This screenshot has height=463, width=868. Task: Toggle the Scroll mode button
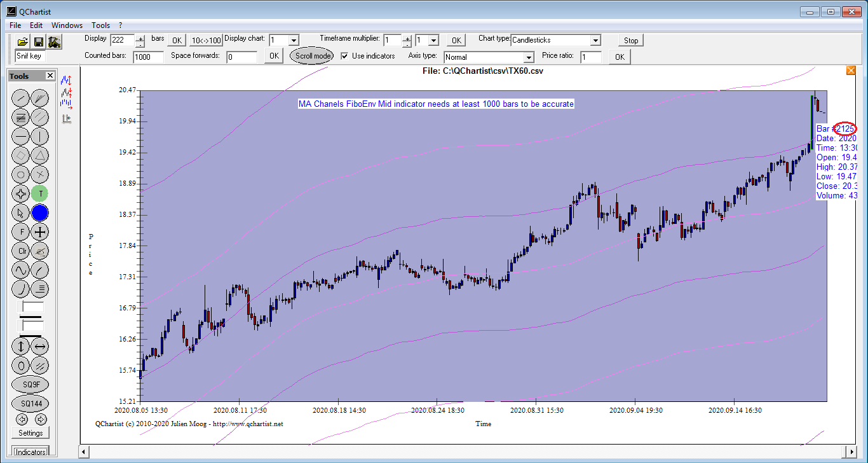pos(313,56)
